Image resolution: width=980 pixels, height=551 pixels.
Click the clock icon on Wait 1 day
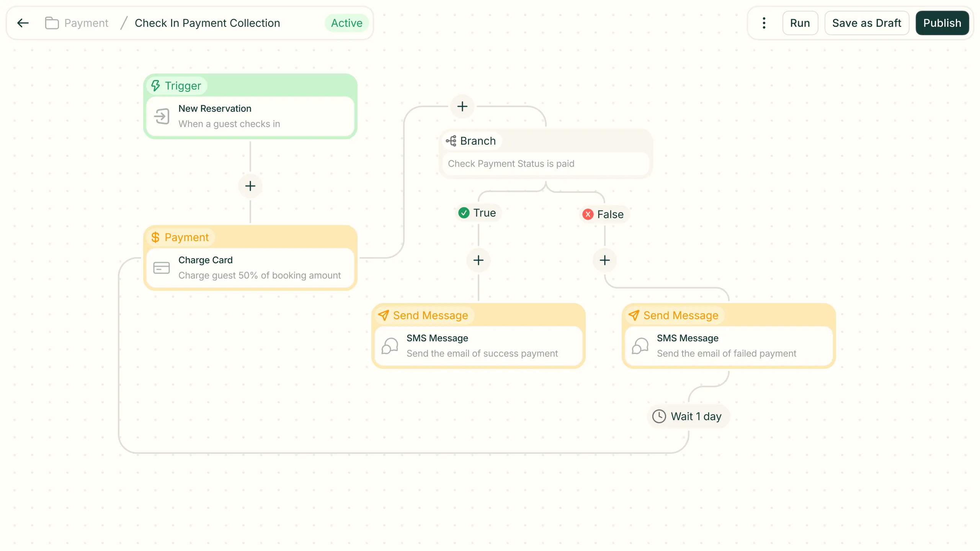click(659, 416)
